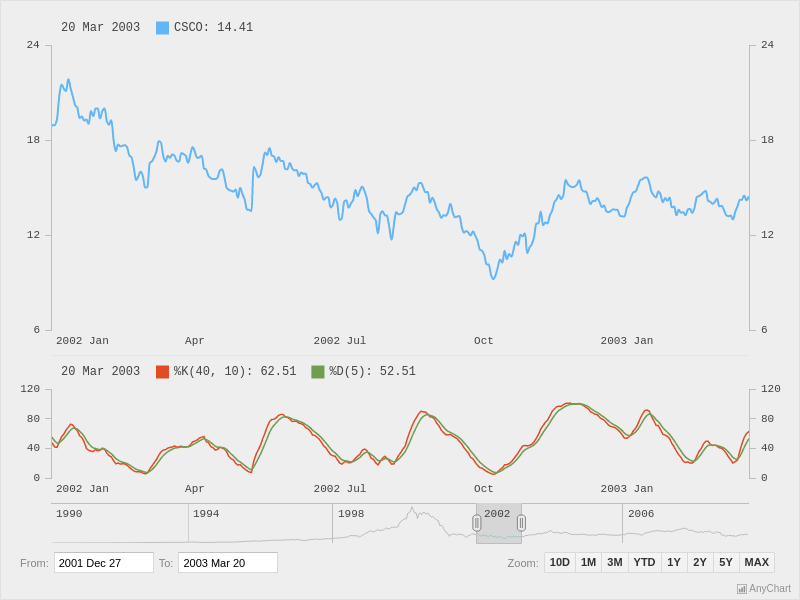Click the AnyChart logo icon
Screen dimensions: 800x600
click(742, 589)
